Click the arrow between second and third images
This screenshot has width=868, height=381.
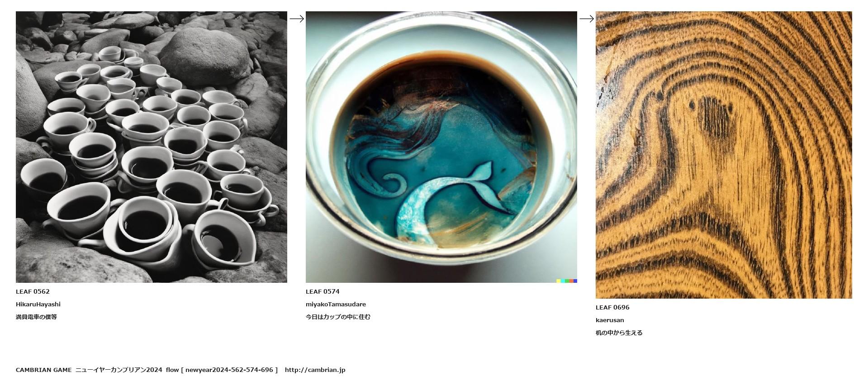point(587,19)
